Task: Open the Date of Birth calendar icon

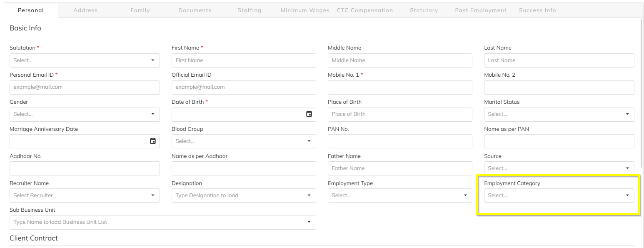Action: point(309,114)
